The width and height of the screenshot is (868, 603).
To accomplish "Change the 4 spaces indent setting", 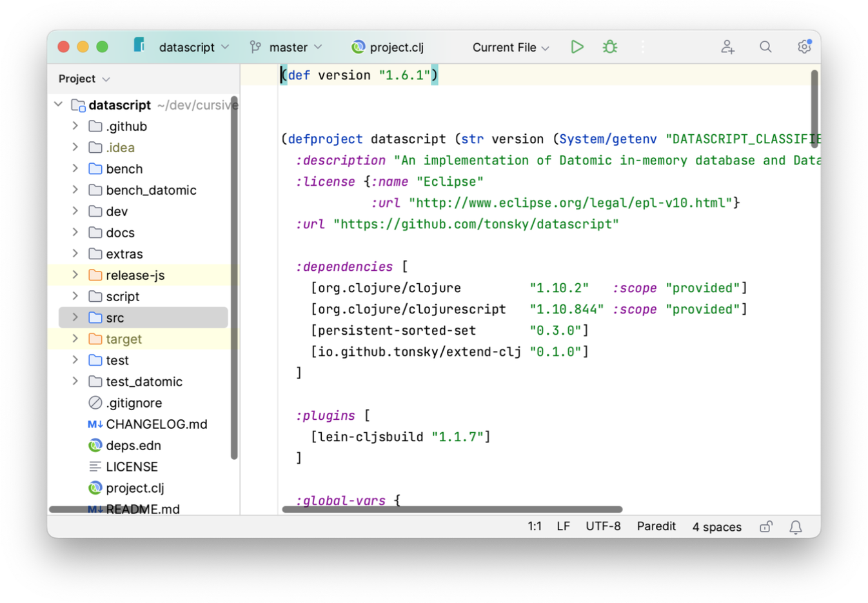I will click(x=716, y=527).
